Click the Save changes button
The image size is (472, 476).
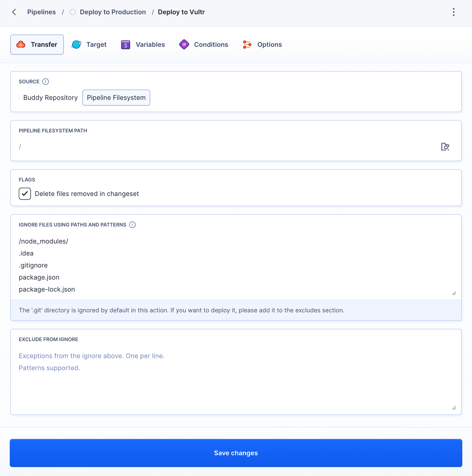pyautogui.click(x=236, y=453)
